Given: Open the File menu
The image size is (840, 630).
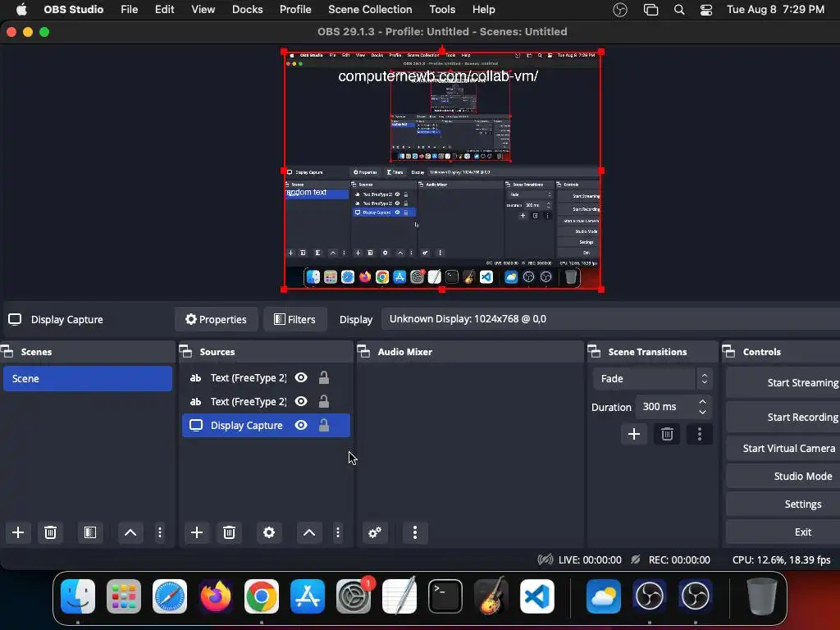Looking at the screenshot, I should point(129,10).
